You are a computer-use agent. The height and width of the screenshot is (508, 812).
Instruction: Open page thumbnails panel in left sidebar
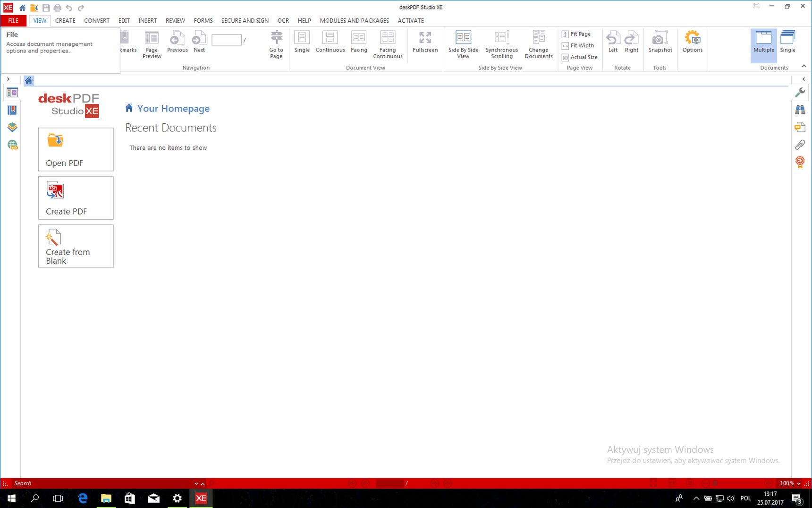pyautogui.click(x=12, y=93)
